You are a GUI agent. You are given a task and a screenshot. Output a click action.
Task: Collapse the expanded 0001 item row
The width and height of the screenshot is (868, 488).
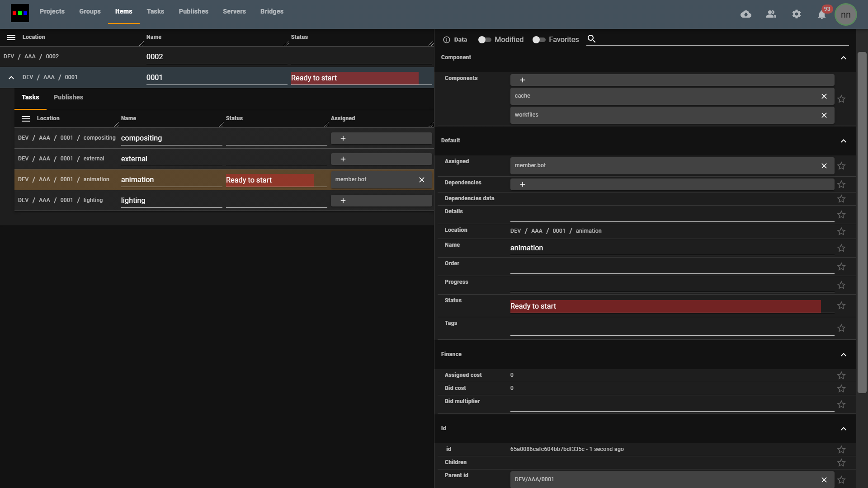pos(11,78)
